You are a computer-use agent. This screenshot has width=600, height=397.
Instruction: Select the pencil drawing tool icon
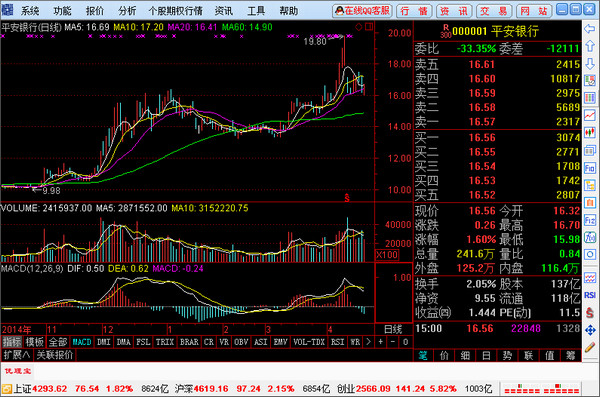(590, 347)
